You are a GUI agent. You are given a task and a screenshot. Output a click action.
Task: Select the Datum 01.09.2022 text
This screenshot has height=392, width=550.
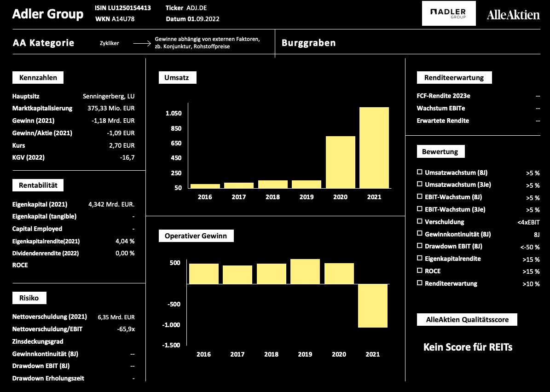(192, 19)
